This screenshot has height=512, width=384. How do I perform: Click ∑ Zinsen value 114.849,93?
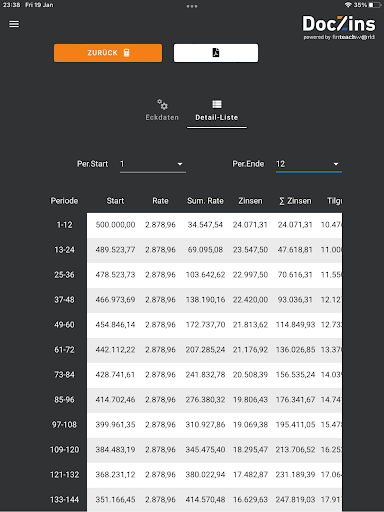(295, 325)
